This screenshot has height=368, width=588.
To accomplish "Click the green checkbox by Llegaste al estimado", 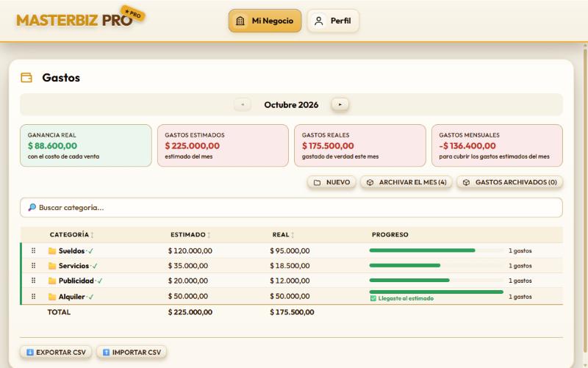I will point(373,298).
